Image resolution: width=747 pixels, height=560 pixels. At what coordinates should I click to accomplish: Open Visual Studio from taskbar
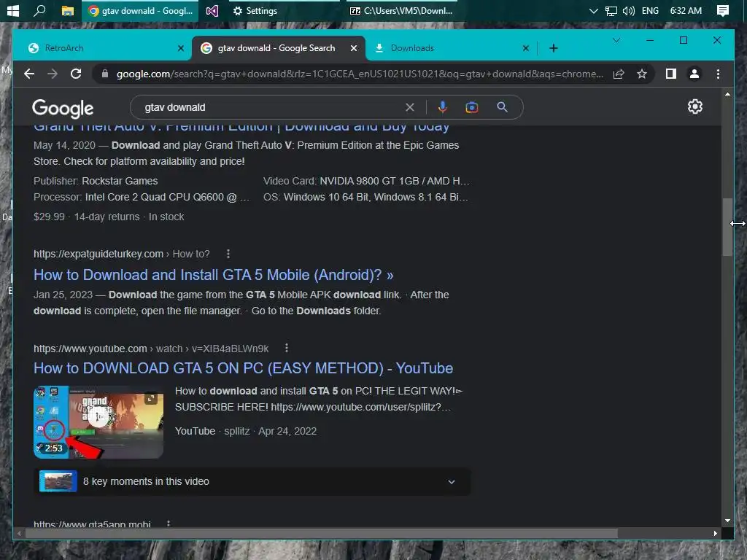tap(212, 10)
